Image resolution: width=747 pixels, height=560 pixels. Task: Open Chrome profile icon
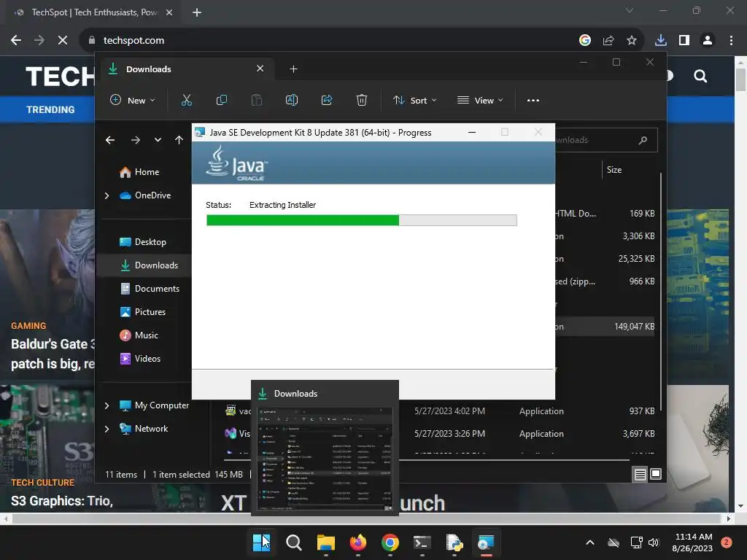pyautogui.click(x=708, y=41)
